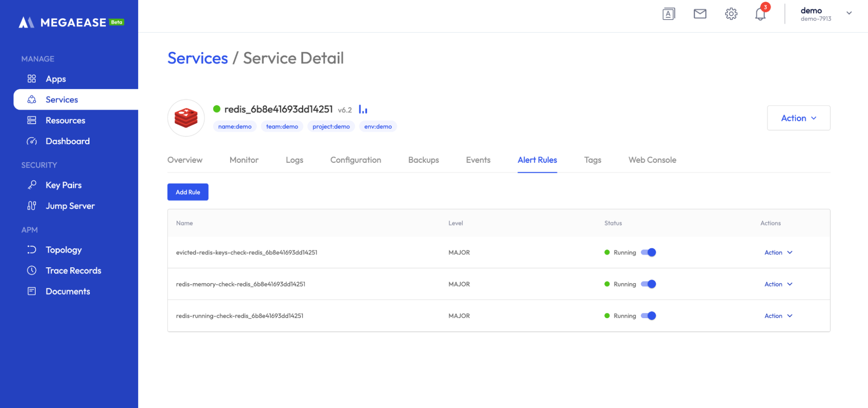Select the Alert Rules tab
The height and width of the screenshot is (408, 868).
pos(537,160)
